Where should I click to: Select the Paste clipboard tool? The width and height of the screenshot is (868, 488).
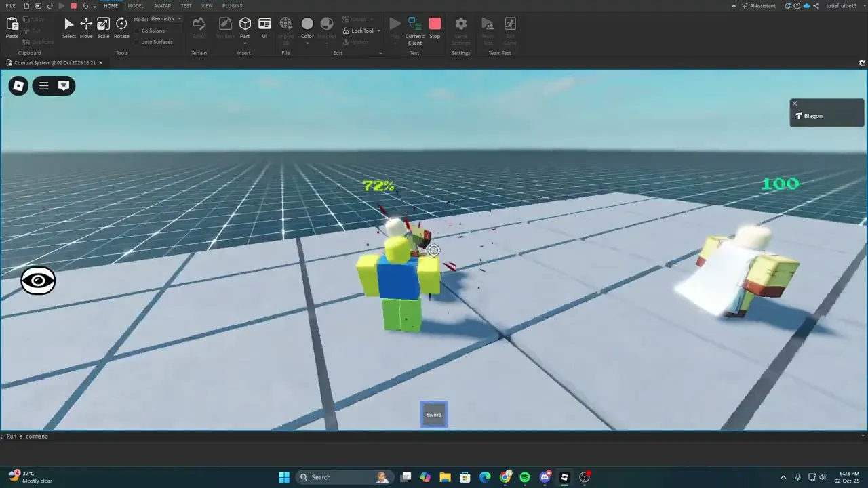tap(12, 28)
